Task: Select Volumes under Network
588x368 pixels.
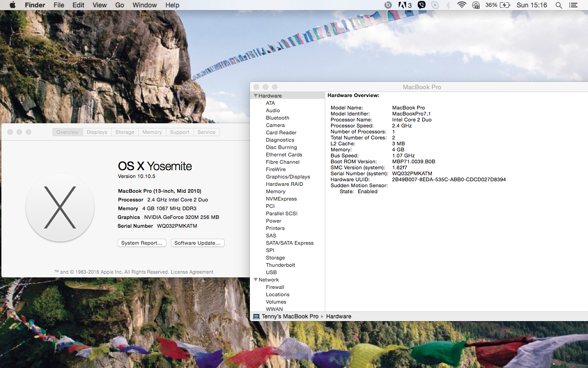Action: (x=276, y=302)
